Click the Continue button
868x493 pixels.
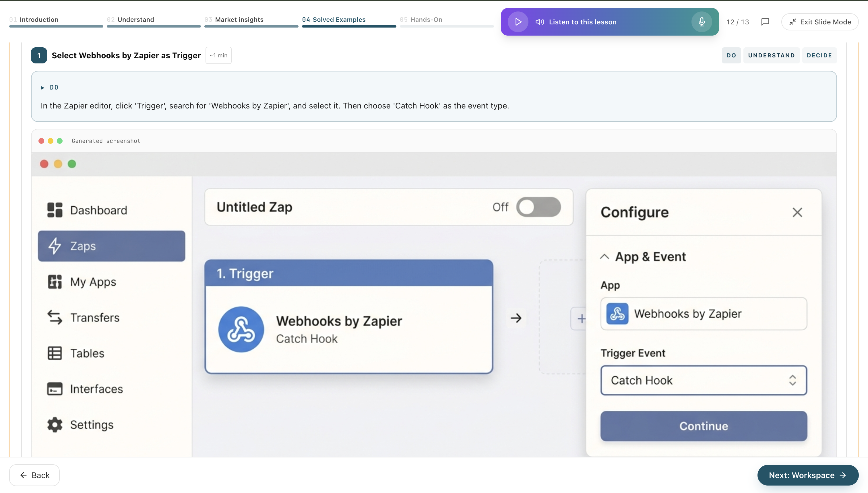tap(704, 426)
